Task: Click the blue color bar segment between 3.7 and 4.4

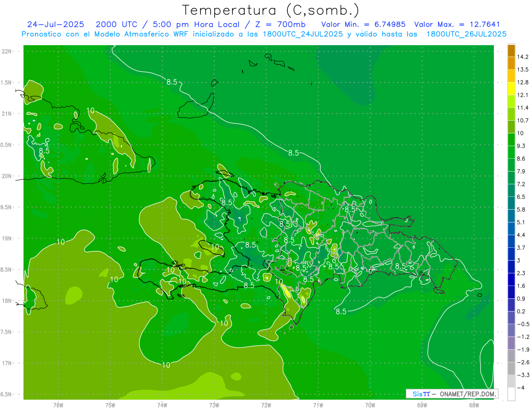Action: pos(511,241)
